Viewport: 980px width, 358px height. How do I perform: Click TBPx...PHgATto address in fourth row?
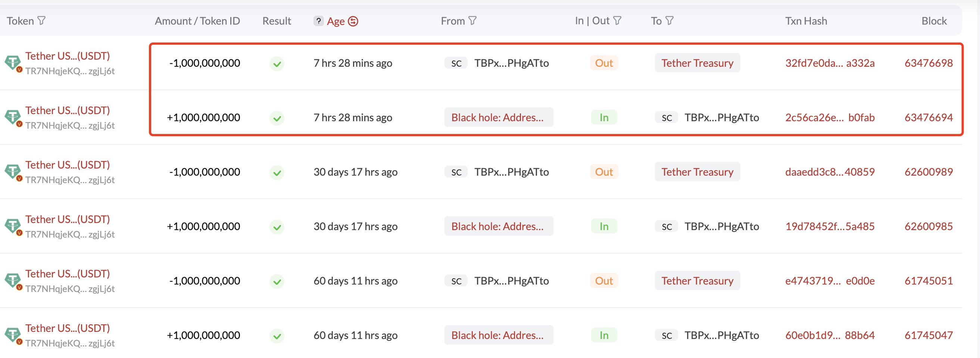pyautogui.click(x=722, y=226)
